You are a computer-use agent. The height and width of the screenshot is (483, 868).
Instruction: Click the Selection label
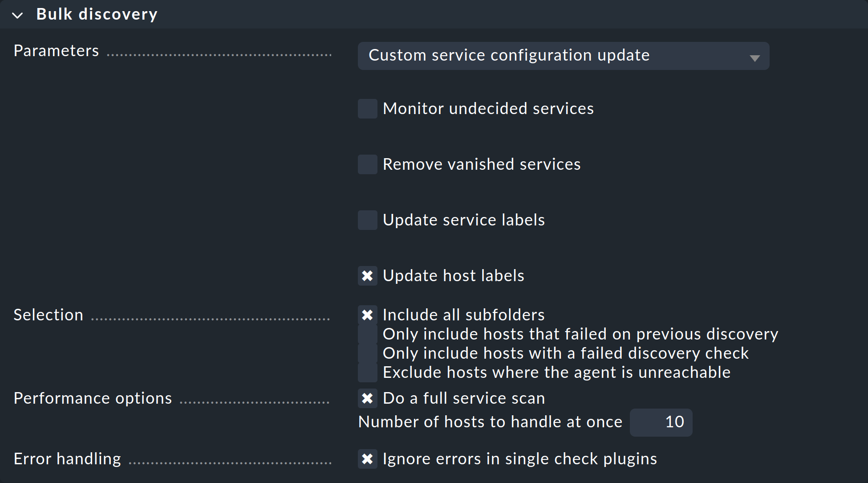pos(48,315)
